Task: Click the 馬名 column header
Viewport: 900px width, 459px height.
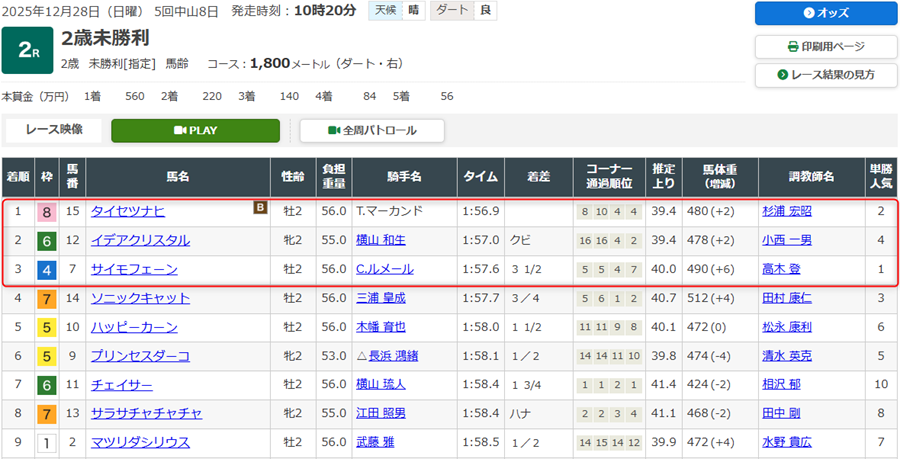Action: (178, 177)
